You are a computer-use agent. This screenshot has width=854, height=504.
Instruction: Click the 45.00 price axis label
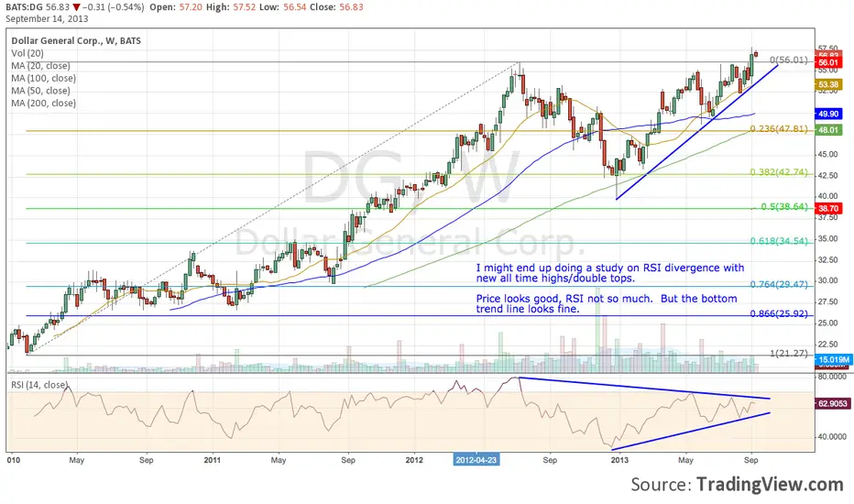tap(827, 154)
